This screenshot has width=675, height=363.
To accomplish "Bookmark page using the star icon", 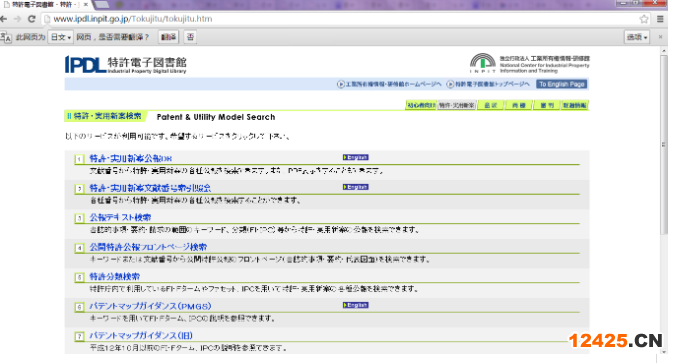I will coord(644,19).
